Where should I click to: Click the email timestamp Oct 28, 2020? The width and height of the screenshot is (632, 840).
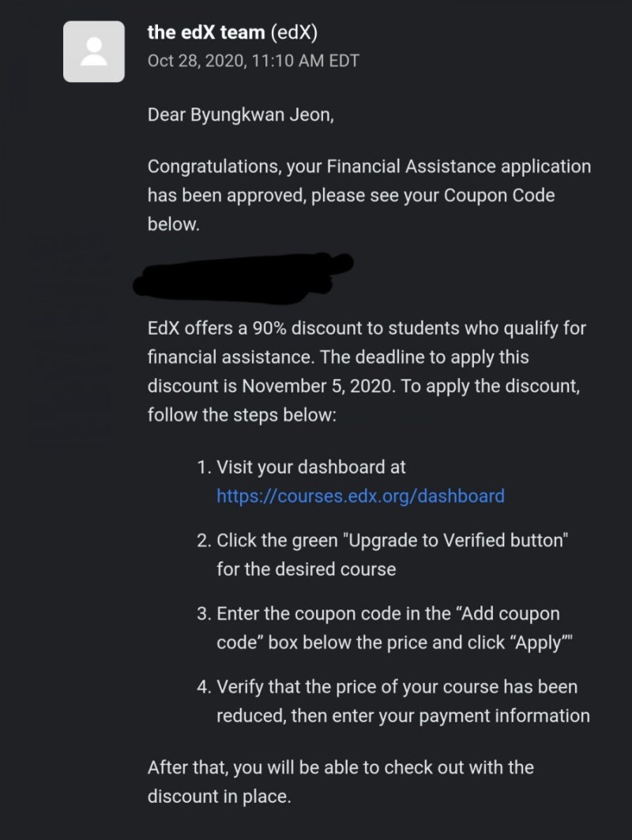253,61
